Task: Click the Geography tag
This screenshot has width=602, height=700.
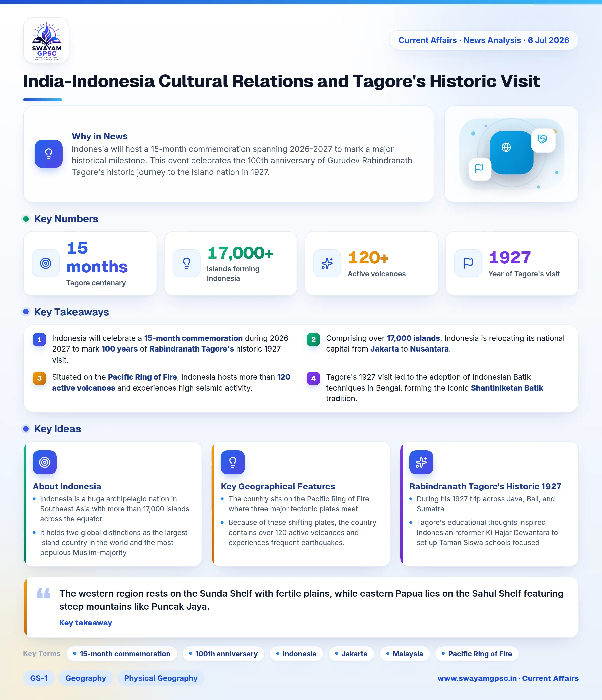Action: (x=86, y=678)
